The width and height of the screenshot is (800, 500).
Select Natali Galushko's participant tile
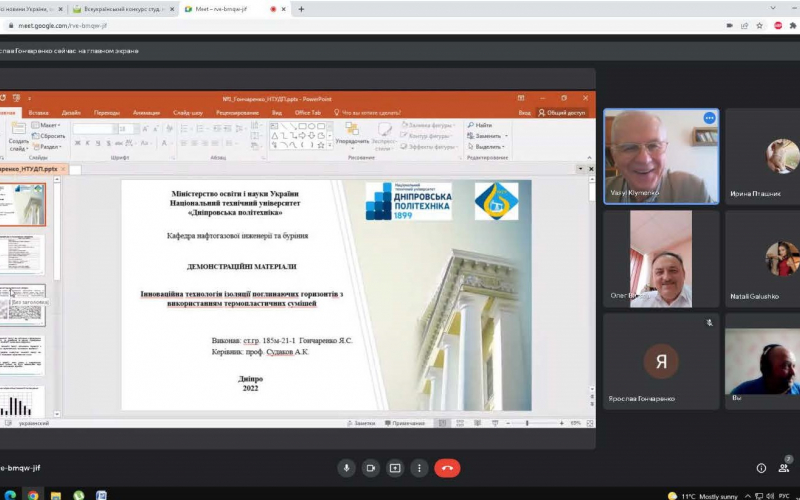coord(762,259)
